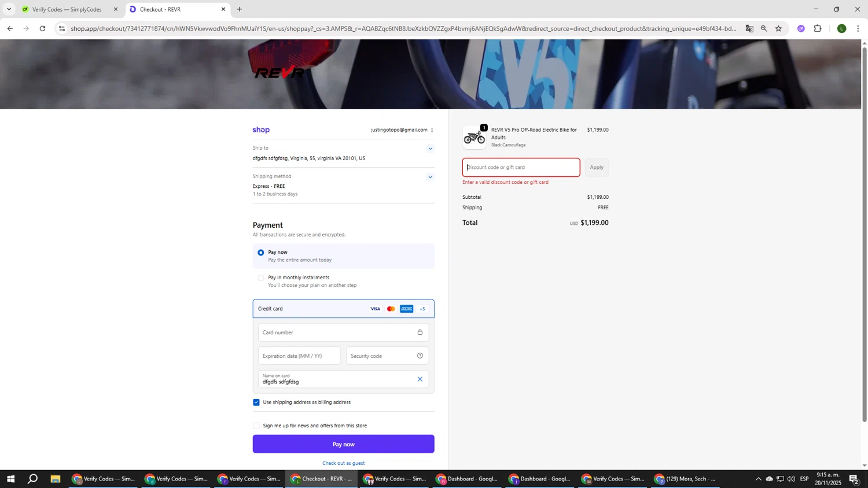Open the Windows Start menu
This screenshot has height=488, width=868.
[10, 479]
